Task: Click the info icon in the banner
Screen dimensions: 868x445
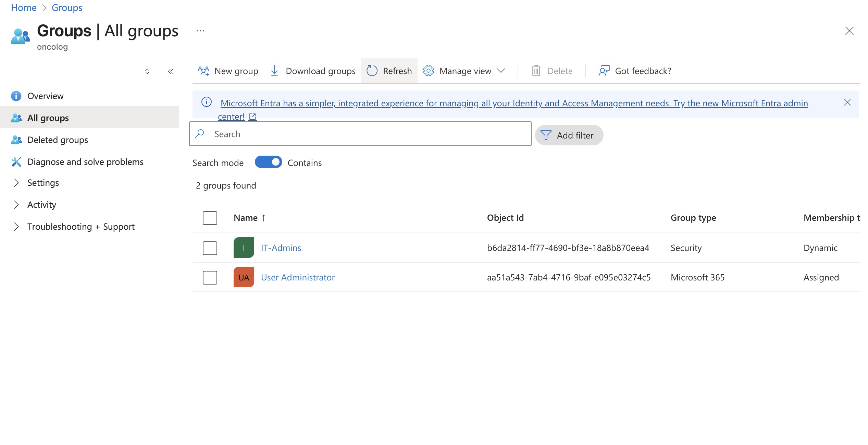Action: [x=207, y=102]
